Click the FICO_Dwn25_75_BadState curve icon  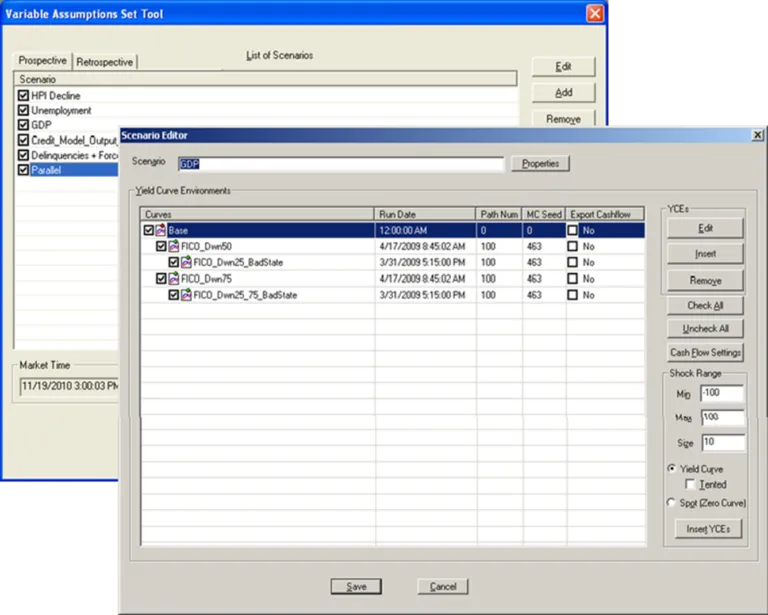point(186,295)
